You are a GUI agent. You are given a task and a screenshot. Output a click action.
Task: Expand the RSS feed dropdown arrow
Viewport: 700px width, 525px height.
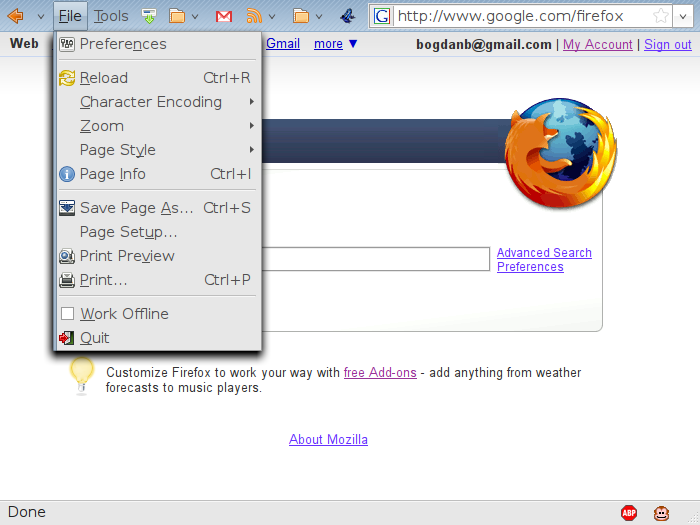click(272, 17)
